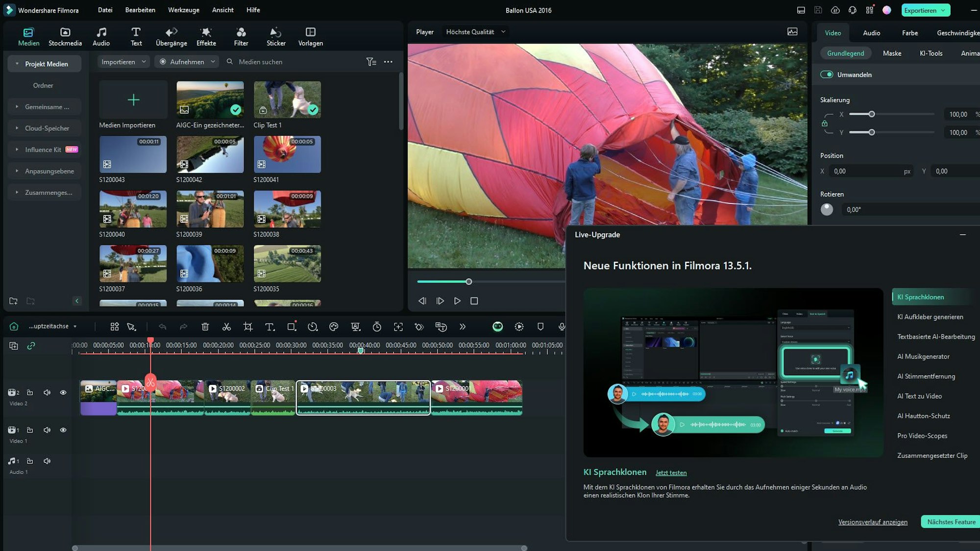Switch to the Farbe tab in properties panel
980x551 pixels.
[x=909, y=33]
